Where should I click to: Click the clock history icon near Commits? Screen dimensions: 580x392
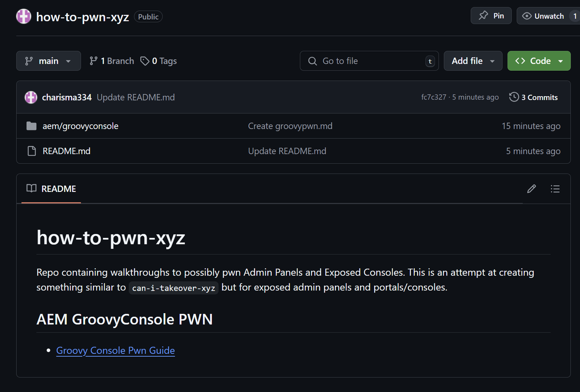(x=514, y=97)
